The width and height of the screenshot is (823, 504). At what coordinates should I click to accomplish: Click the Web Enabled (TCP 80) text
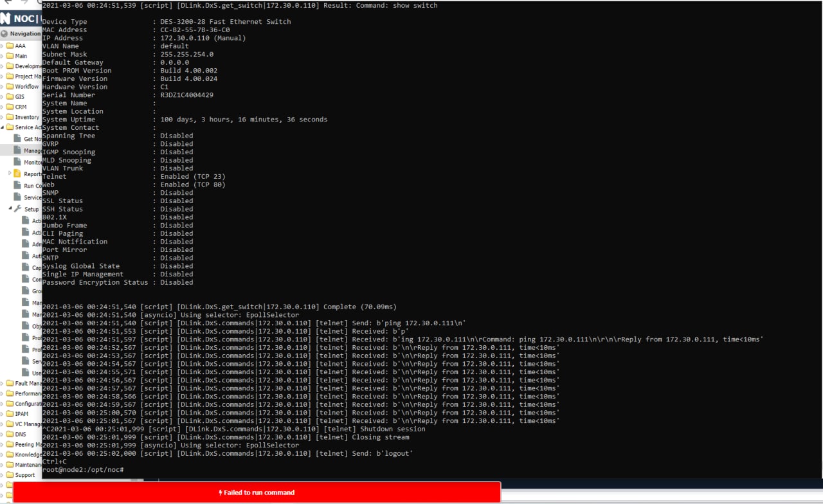(x=193, y=184)
